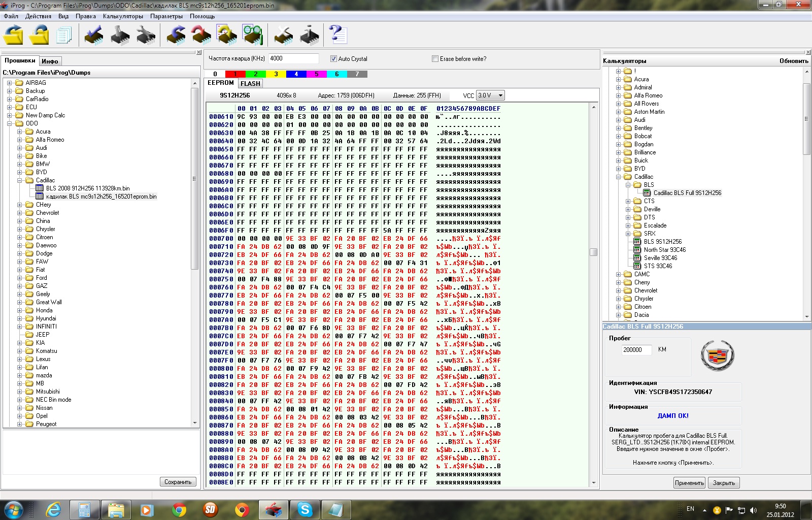Open the calculator app in the taskbar

coord(84,509)
